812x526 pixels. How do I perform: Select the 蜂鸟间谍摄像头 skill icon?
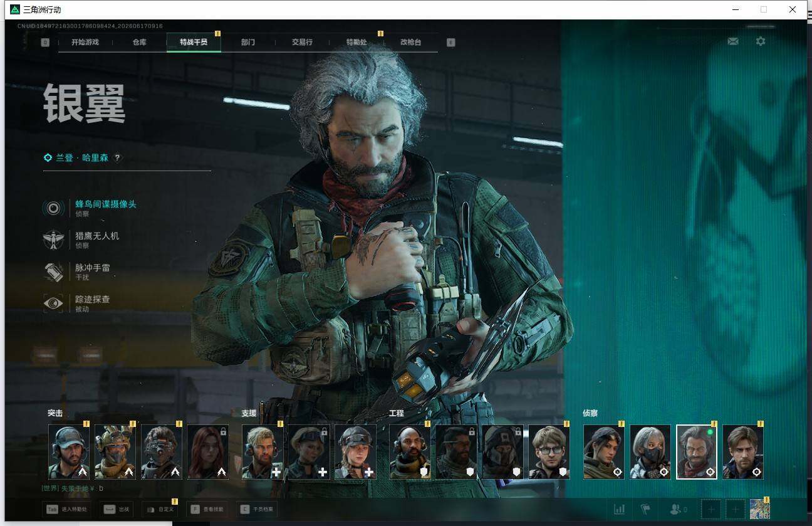tap(53, 208)
